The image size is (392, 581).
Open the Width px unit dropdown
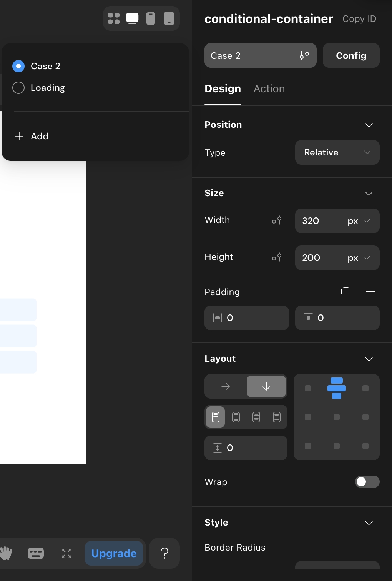[x=359, y=221]
